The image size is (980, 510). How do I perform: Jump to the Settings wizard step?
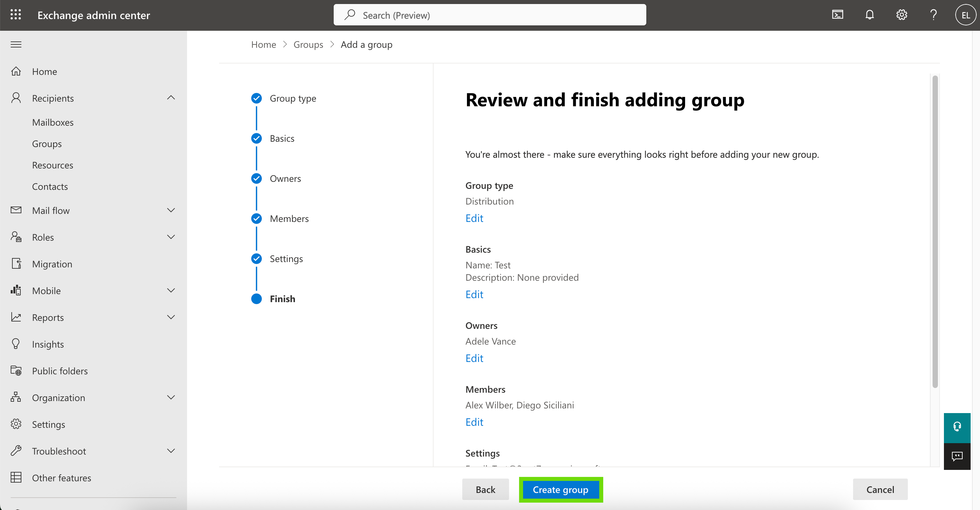tap(286, 259)
